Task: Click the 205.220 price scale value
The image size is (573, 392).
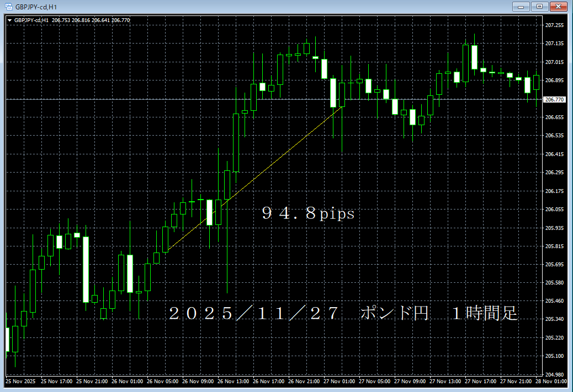Action: click(x=554, y=337)
